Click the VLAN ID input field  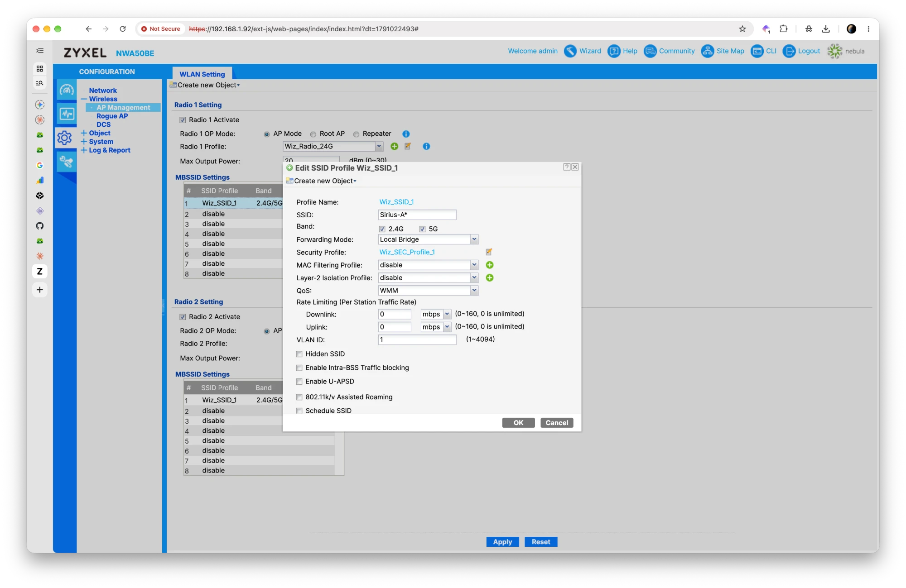coord(417,339)
